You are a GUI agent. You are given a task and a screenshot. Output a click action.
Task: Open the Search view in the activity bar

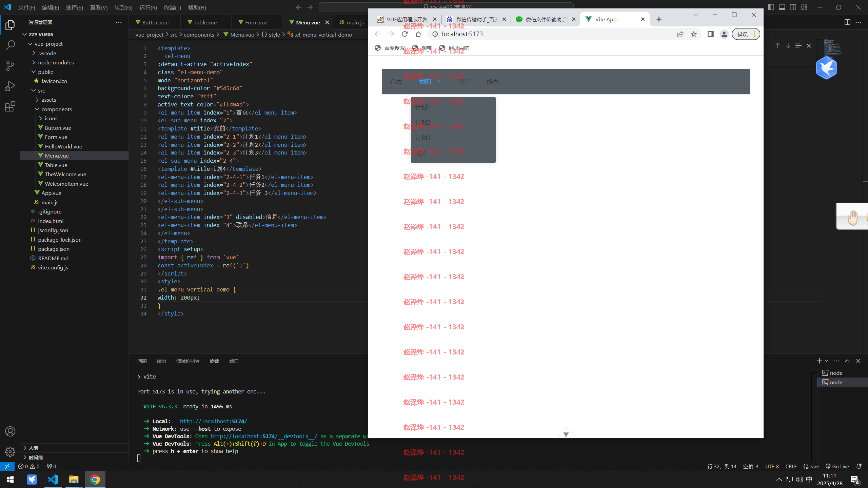(x=10, y=45)
